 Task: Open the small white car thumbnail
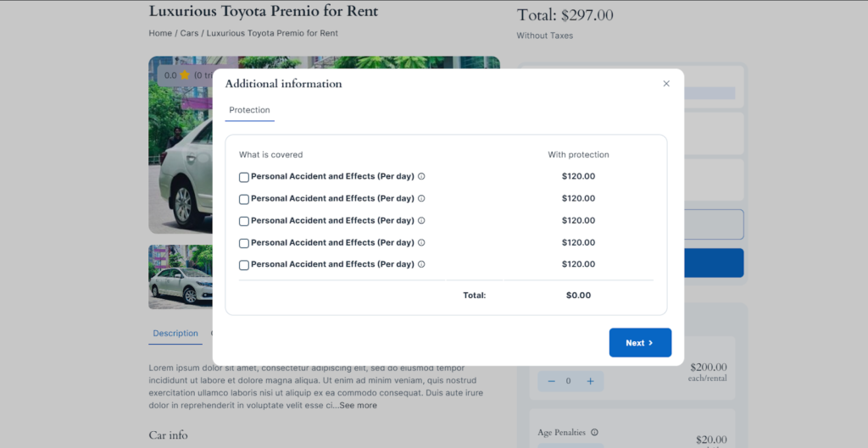tap(181, 277)
